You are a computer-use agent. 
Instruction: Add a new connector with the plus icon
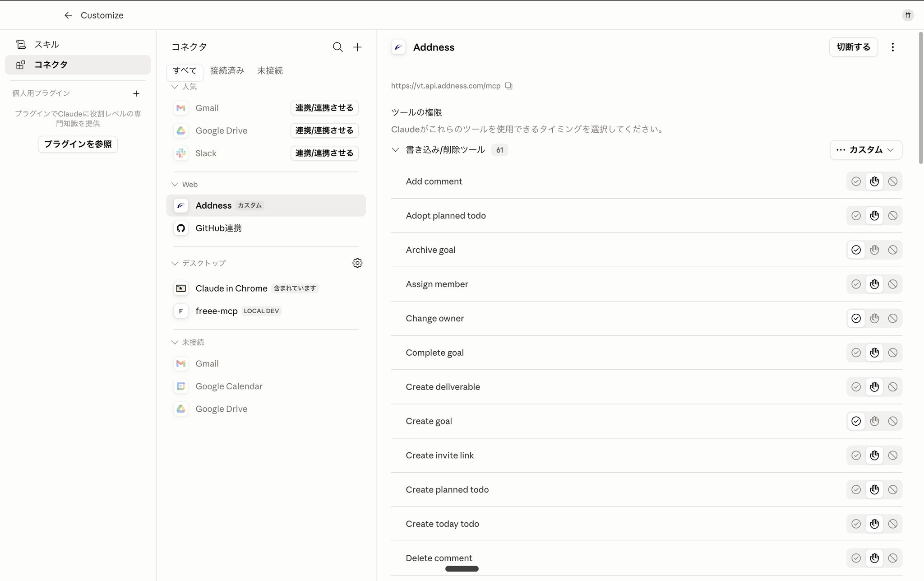[x=357, y=47]
